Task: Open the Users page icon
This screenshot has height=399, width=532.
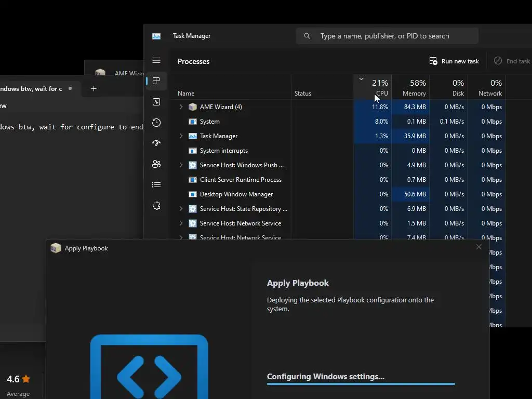Action: pos(156,164)
